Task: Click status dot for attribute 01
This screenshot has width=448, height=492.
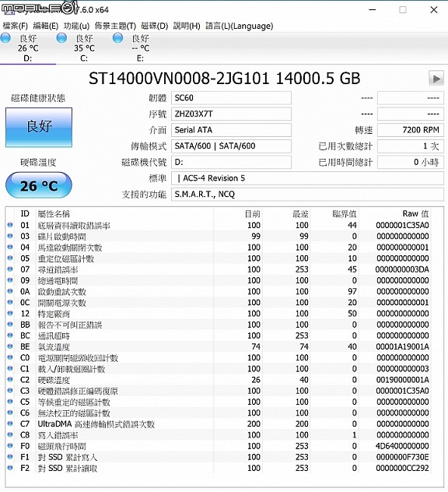Action: pos(10,225)
